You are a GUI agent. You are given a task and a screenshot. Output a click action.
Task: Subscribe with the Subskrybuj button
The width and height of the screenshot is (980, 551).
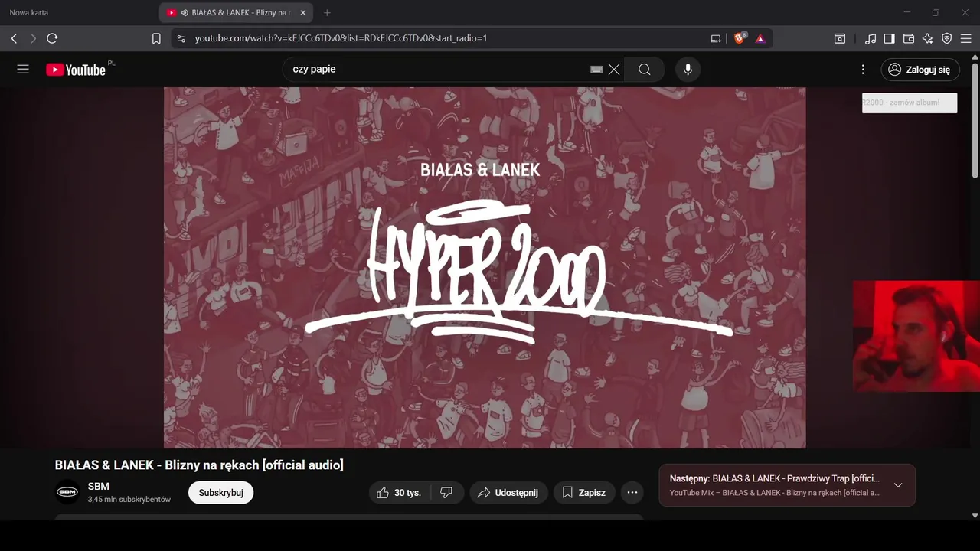click(221, 493)
